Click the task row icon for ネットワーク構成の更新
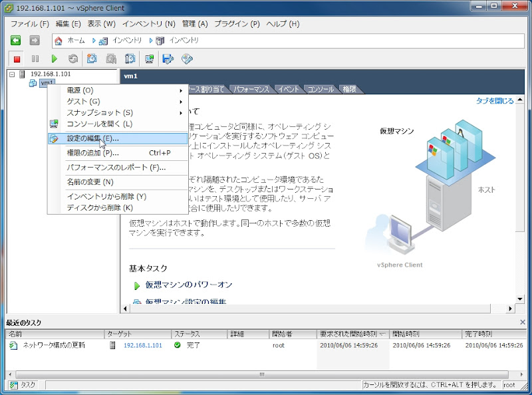 pyautogui.click(x=13, y=345)
